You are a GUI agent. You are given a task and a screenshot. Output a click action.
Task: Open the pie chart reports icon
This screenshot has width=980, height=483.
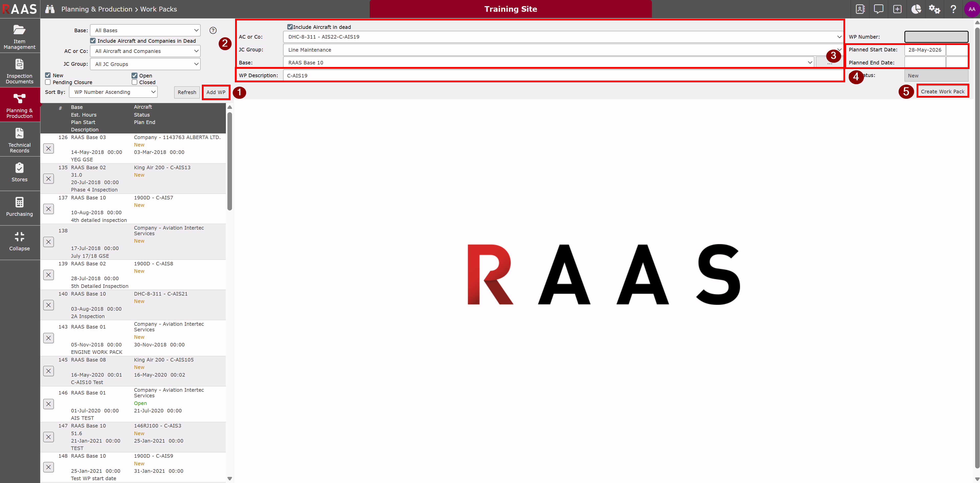(916, 9)
